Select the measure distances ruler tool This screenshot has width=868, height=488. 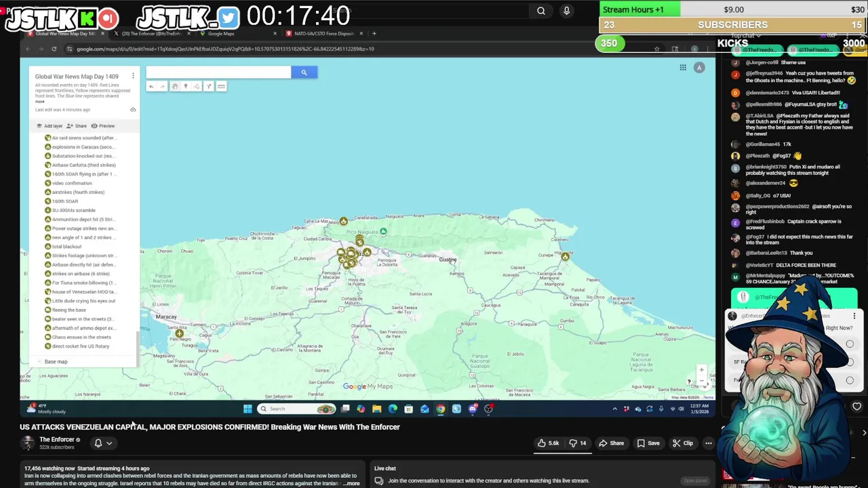click(x=221, y=86)
